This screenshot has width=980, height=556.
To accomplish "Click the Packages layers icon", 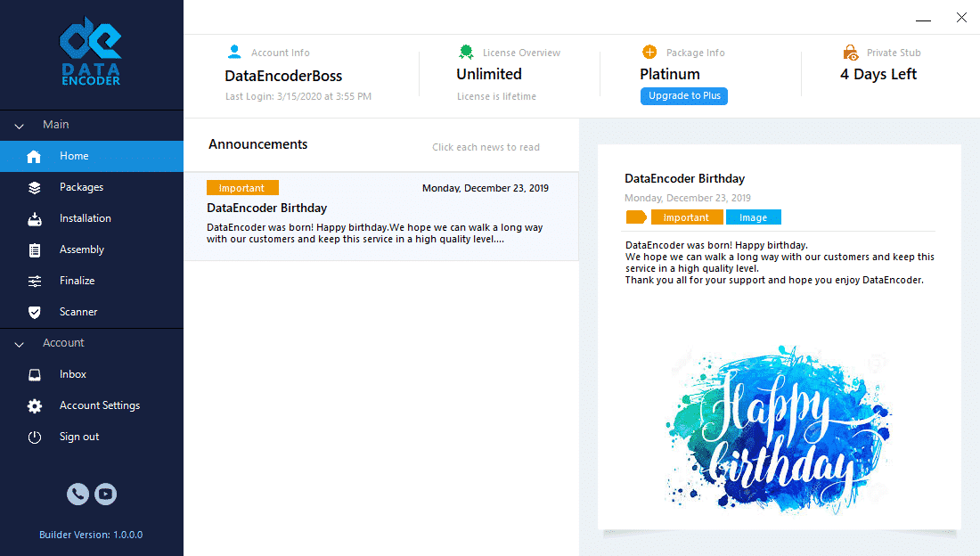I will pos(35,188).
